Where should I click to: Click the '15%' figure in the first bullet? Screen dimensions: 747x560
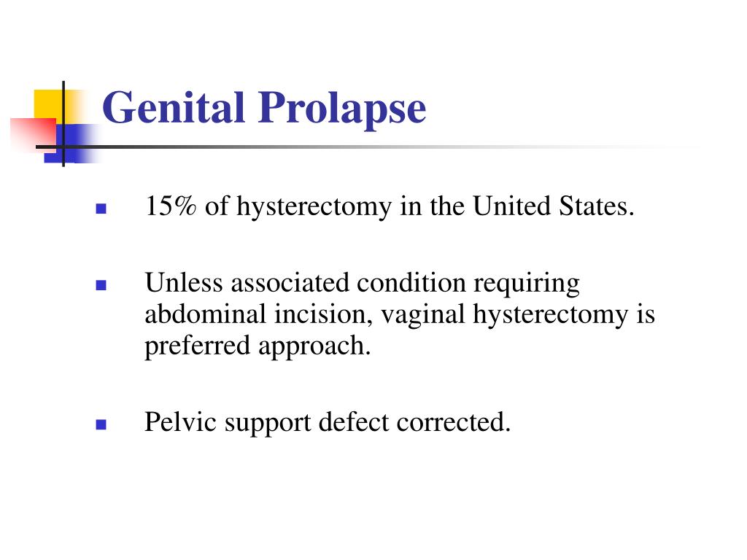[x=171, y=206]
